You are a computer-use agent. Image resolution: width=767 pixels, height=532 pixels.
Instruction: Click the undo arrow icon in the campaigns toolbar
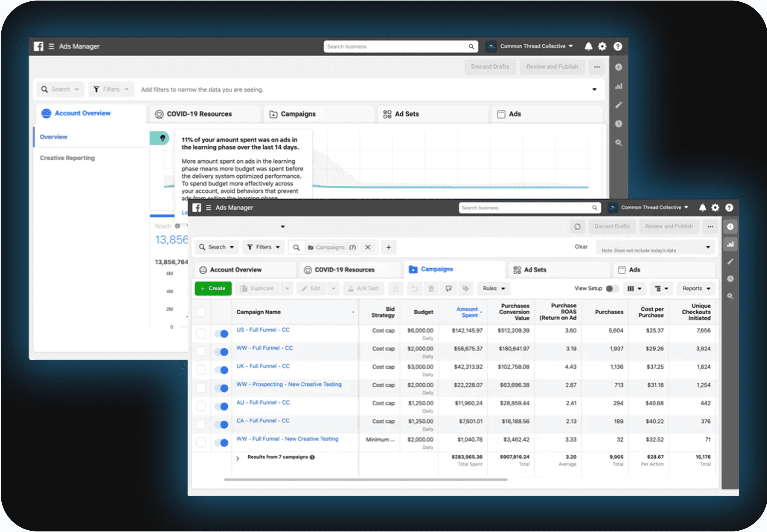click(414, 289)
